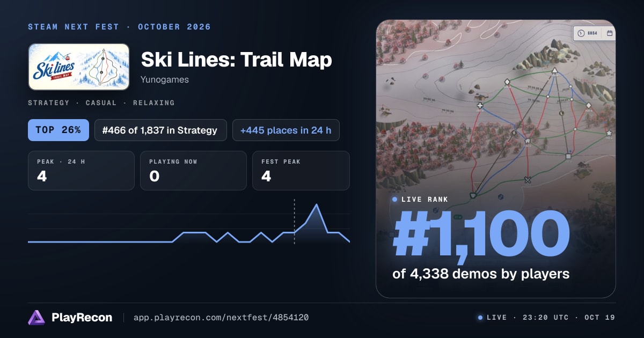Click the calendar icon in the game screenshot
Screen dimensions: 644x338
(x=610, y=33)
